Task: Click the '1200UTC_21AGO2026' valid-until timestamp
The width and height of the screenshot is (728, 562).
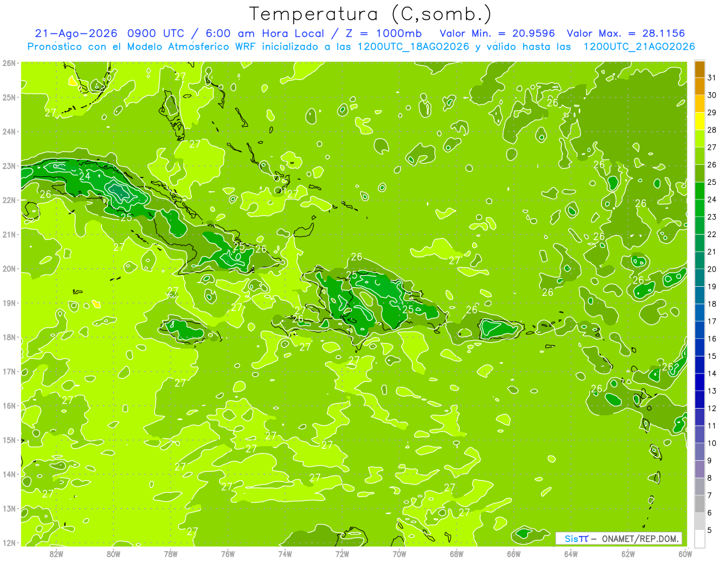Action: tap(639, 47)
